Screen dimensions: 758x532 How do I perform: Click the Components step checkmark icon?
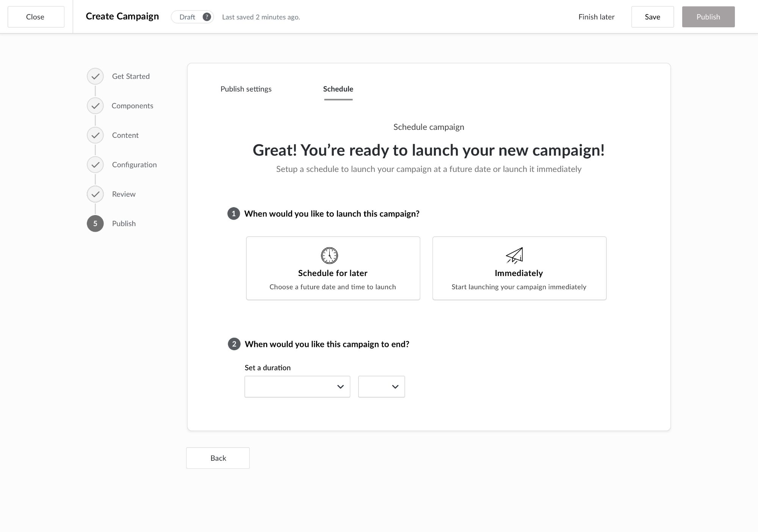[95, 106]
